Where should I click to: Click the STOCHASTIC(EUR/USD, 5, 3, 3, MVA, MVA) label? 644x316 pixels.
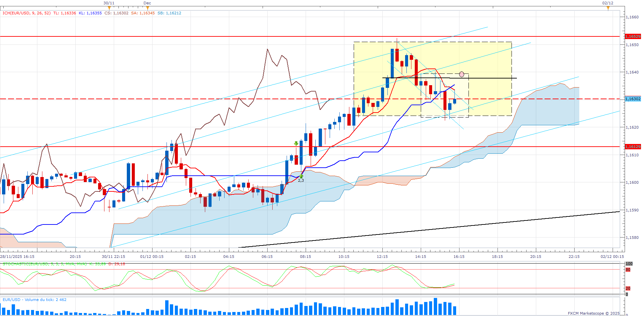(x=45, y=264)
